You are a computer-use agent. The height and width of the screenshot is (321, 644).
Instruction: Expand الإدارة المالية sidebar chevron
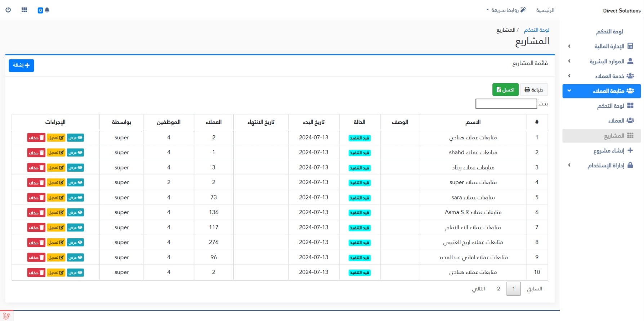569,46
